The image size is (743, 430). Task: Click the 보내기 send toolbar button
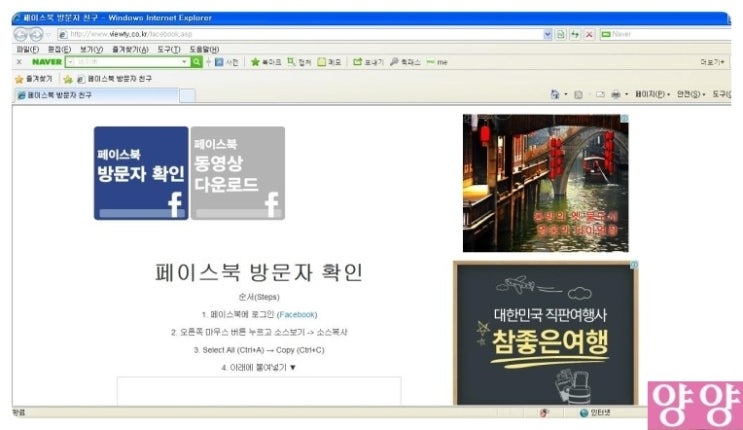pos(368,62)
